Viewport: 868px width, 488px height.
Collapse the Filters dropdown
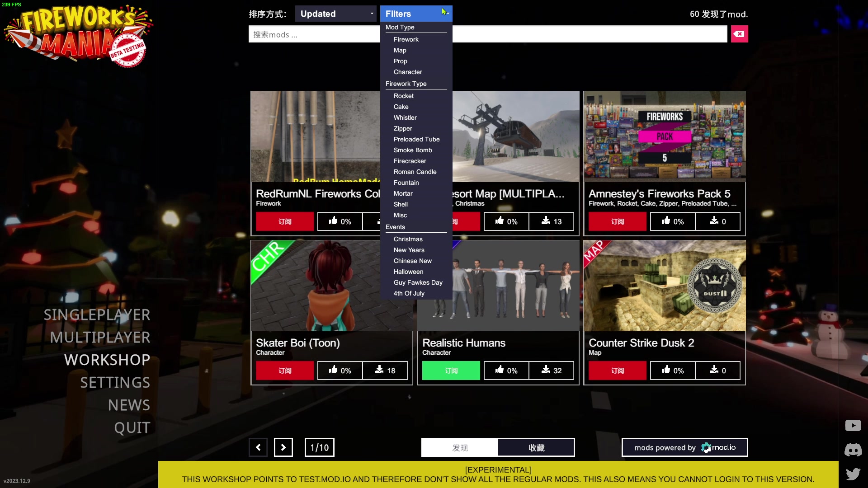click(x=416, y=14)
